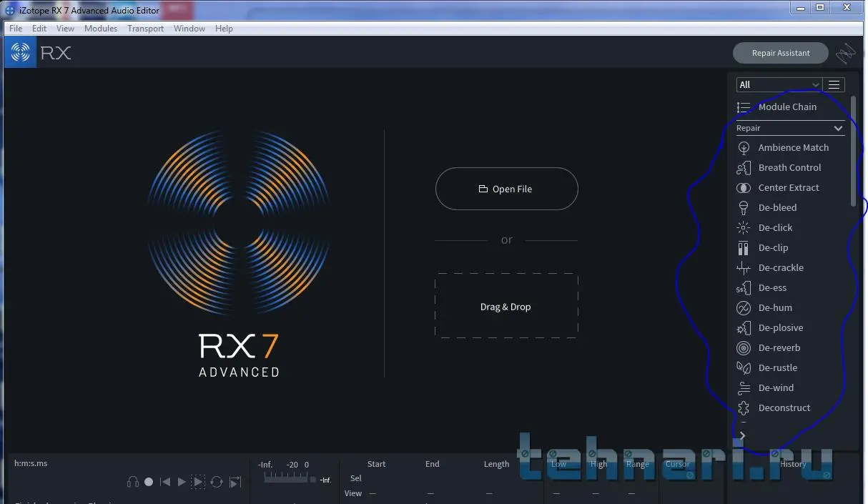Click the Repair Assistant button
The image size is (868, 504).
(781, 53)
